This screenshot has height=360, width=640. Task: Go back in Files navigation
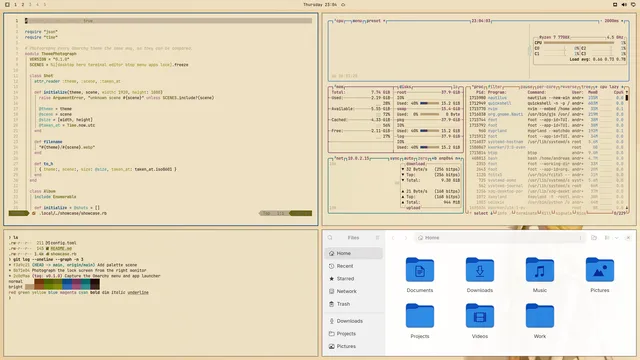393,238
